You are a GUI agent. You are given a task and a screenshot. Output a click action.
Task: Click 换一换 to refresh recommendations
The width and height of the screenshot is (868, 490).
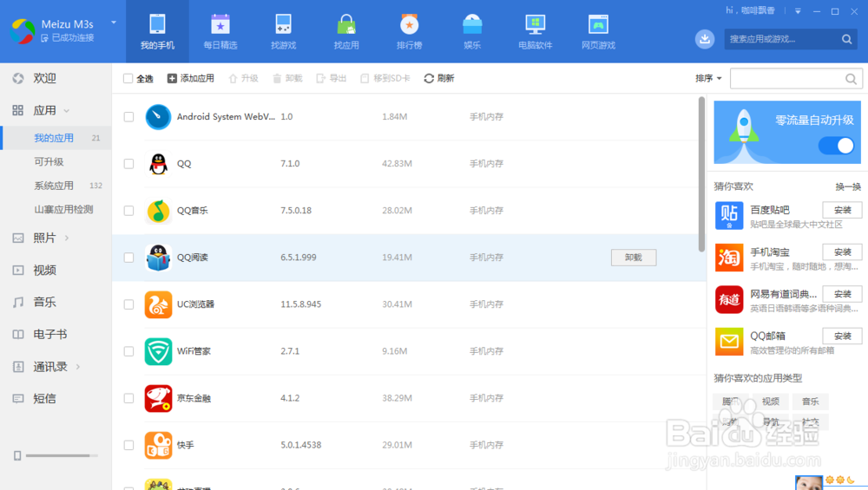(848, 187)
